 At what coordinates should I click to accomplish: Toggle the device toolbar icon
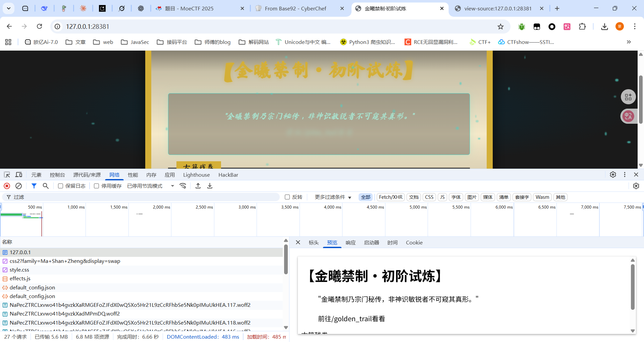(x=19, y=175)
